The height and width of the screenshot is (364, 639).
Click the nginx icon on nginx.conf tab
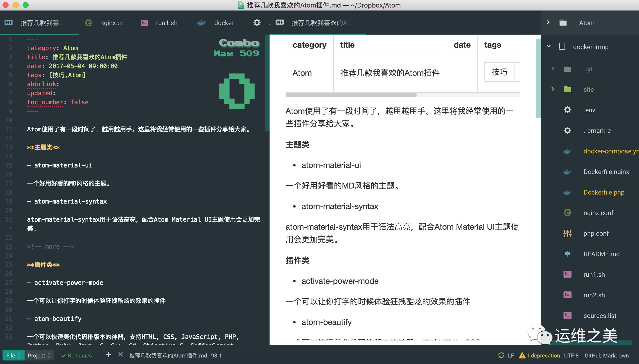tap(89, 23)
